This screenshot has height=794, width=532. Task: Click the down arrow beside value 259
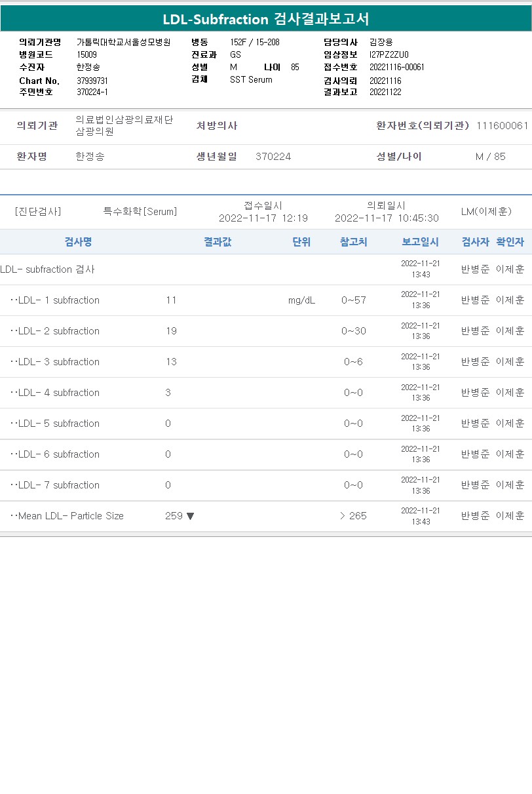tap(190, 516)
